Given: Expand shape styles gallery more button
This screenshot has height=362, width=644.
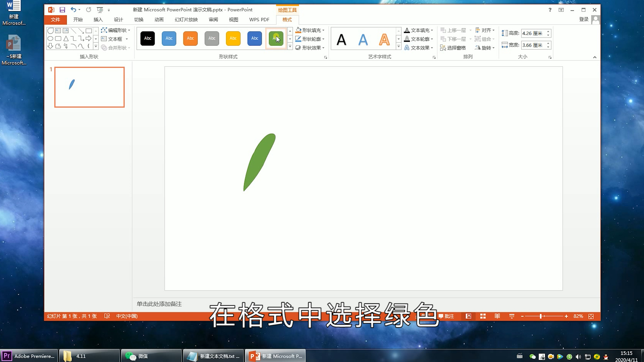Looking at the screenshot, I should tap(290, 47).
